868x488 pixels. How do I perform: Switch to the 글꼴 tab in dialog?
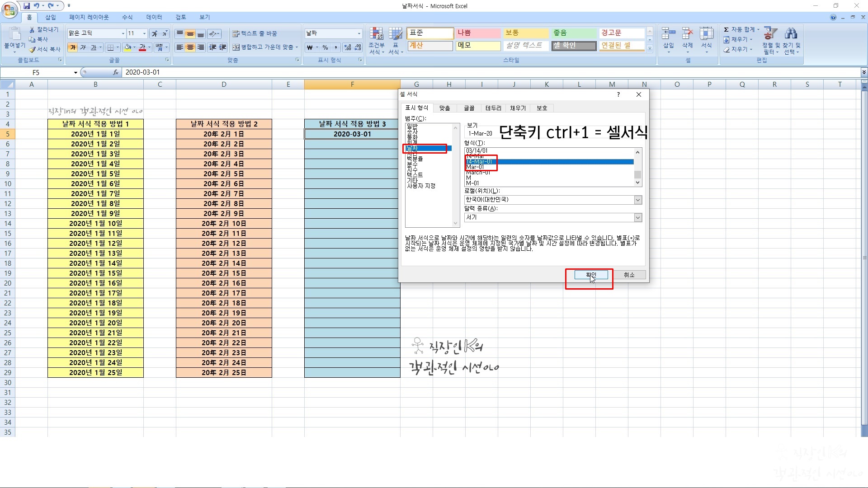pyautogui.click(x=469, y=108)
